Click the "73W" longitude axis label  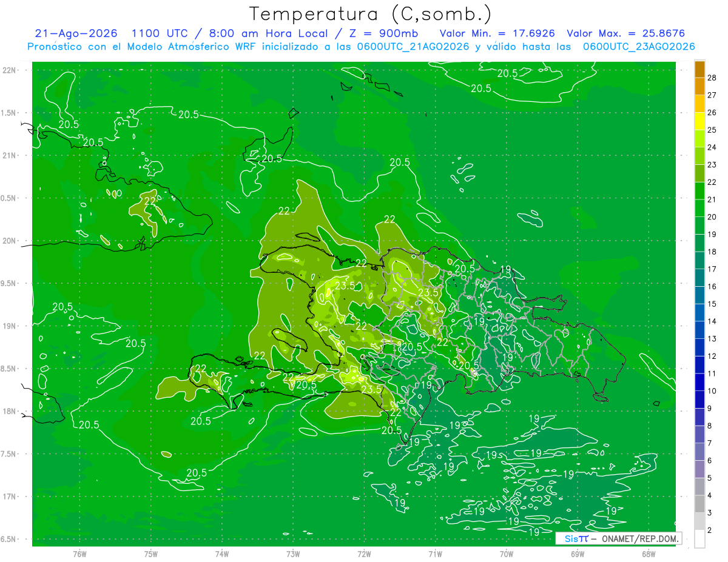pos(293,554)
